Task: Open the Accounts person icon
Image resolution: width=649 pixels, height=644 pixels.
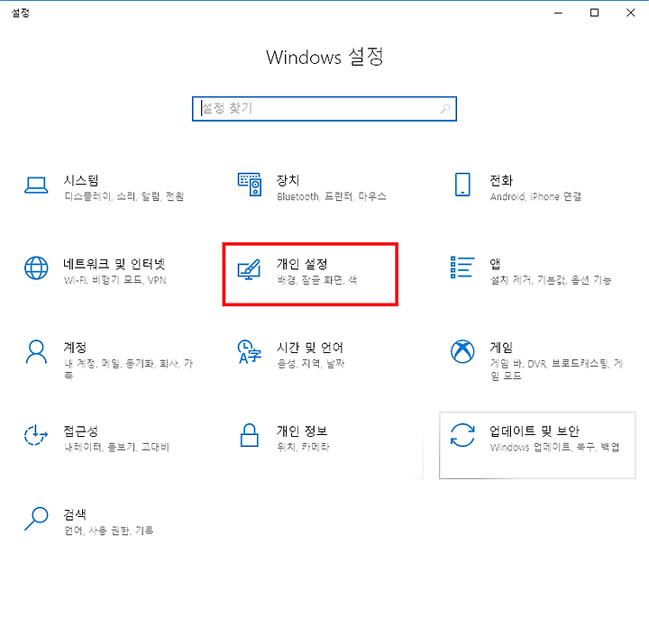Action: click(36, 352)
